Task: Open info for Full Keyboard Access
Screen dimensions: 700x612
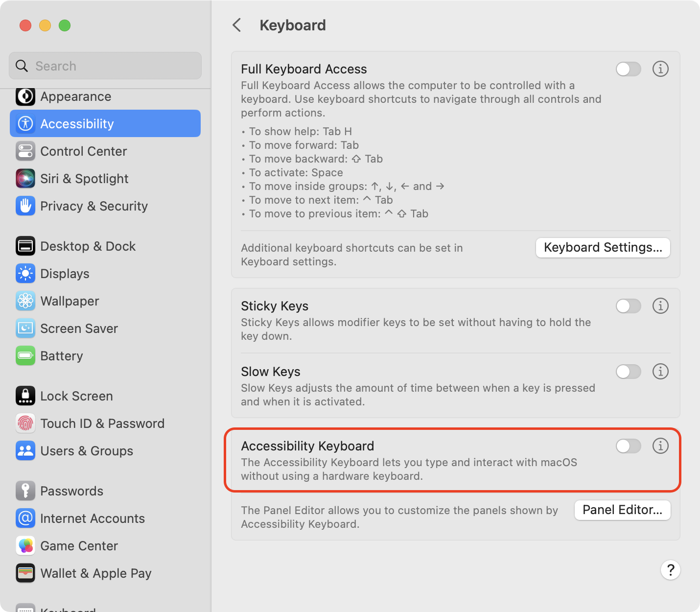Action: pyautogui.click(x=660, y=69)
